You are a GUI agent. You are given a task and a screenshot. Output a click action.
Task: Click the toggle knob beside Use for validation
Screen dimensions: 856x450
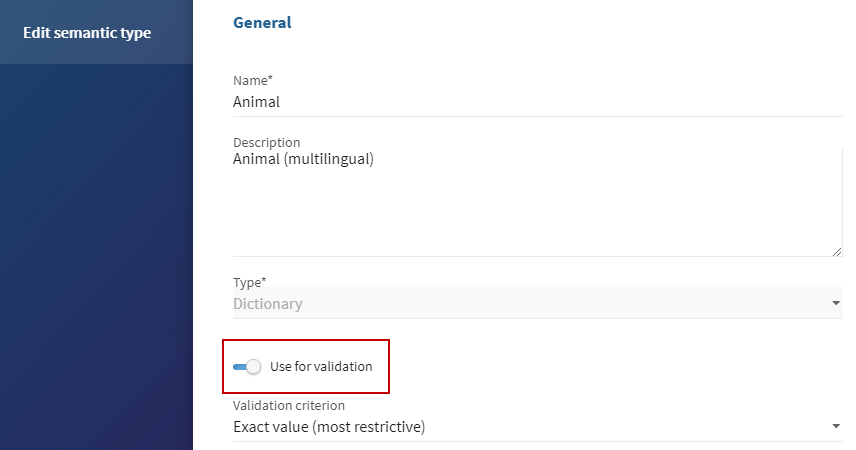click(x=253, y=367)
